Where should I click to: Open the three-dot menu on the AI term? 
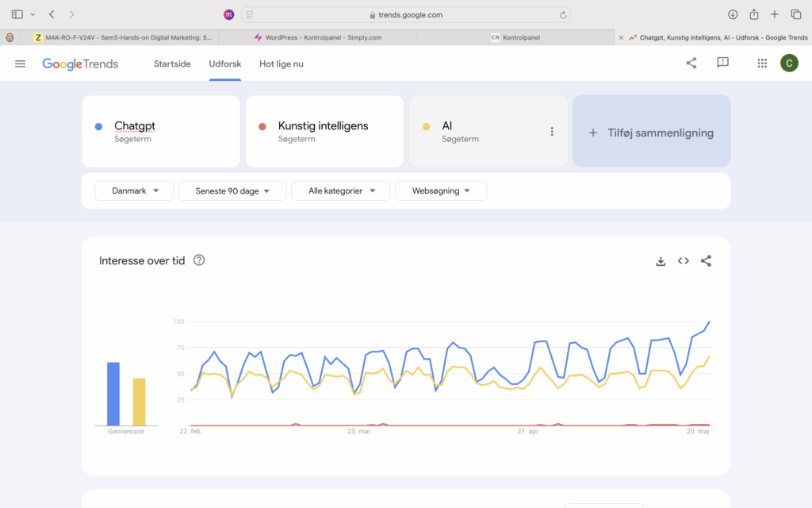click(x=552, y=132)
